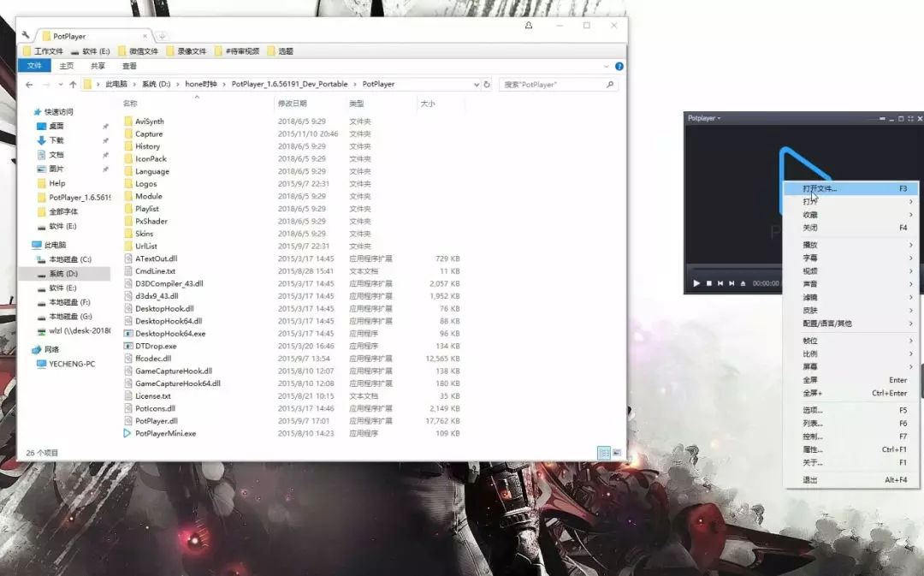Image resolution: width=924 pixels, height=576 pixels.
Task: Select 关闭 in the context menu
Action: [x=851, y=228]
